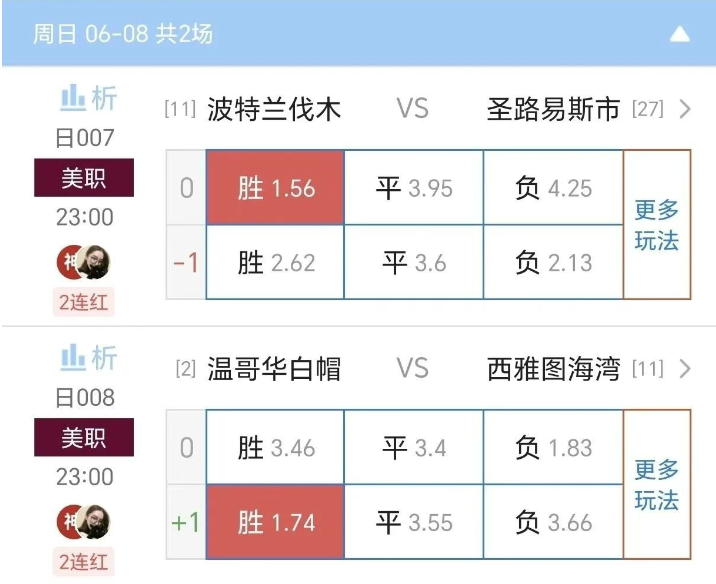The width and height of the screenshot is (716, 584).
Task: Select handicap -1 胜 2.62 option
Action: click(x=275, y=262)
